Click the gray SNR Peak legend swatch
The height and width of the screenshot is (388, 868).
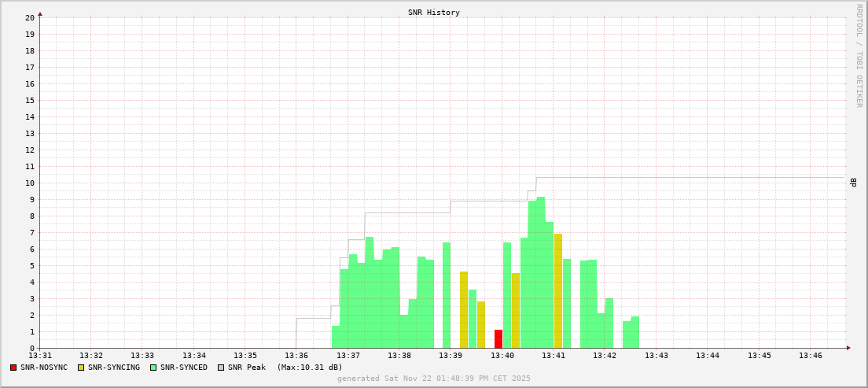[x=221, y=368]
